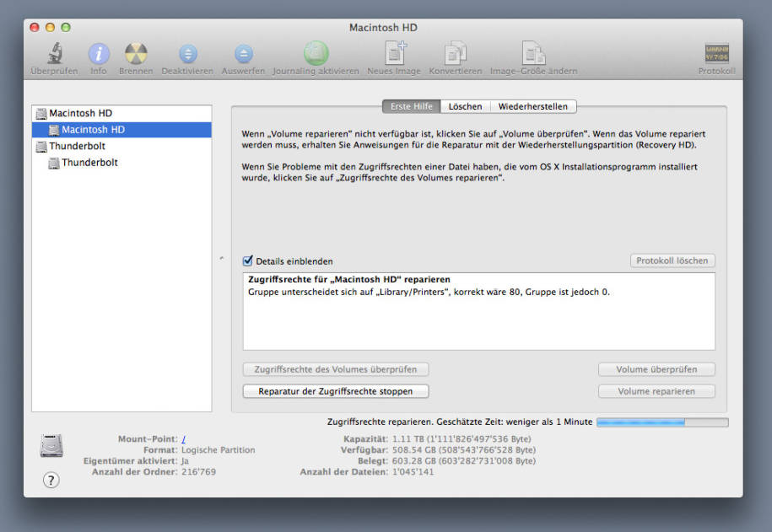Viewport: 772px width, 532px height.
Task: Click the Konvertieren toolbar icon
Action: 456,53
